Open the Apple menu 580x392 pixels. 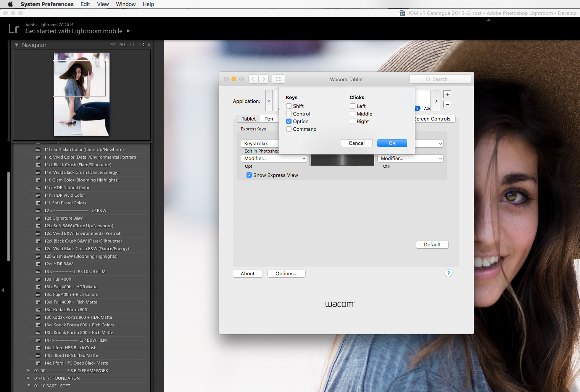[x=10, y=4]
